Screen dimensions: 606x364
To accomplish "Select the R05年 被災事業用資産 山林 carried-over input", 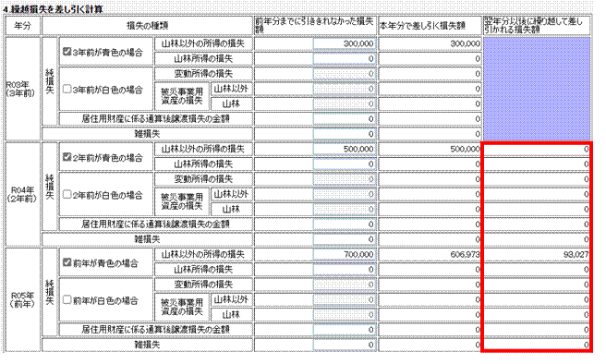I will (x=345, y=315).
